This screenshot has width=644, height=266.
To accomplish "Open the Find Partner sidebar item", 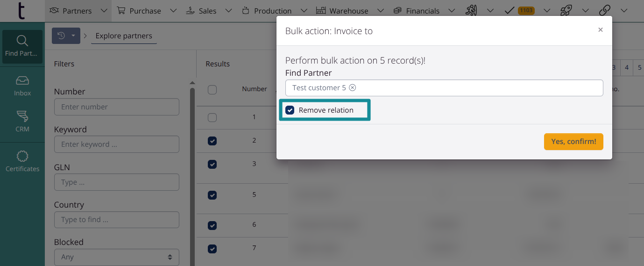I will point(22,46).
